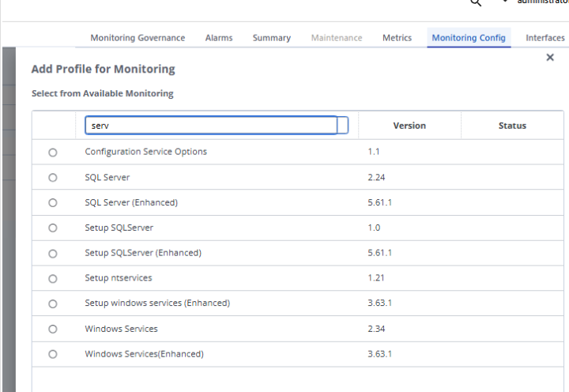This screenshot has height=392, width=569.
Task: Open the Metrics tab
Action: tap(397, 38)
